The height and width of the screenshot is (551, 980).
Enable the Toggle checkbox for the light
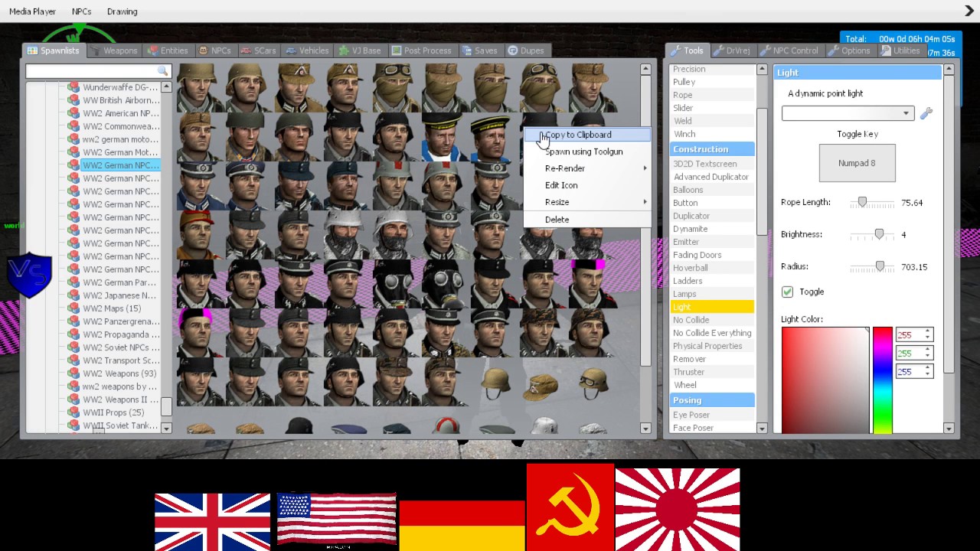coord(787,292)
